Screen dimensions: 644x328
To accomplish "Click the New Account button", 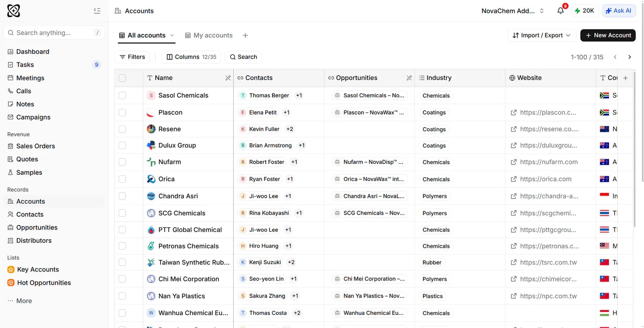I will click(608, 35).
